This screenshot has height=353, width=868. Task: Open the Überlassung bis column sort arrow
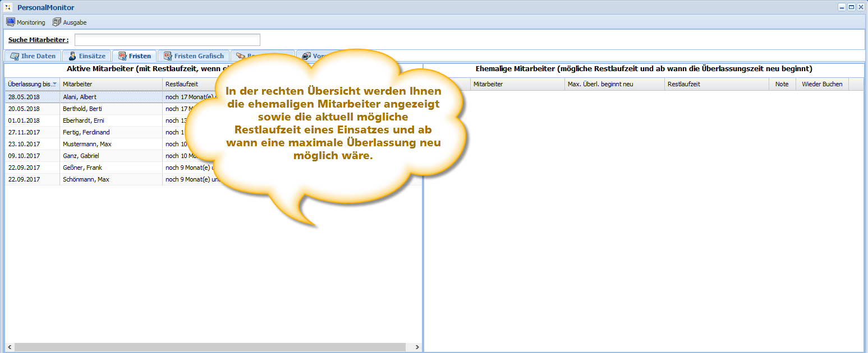click(x=54, y=84)
